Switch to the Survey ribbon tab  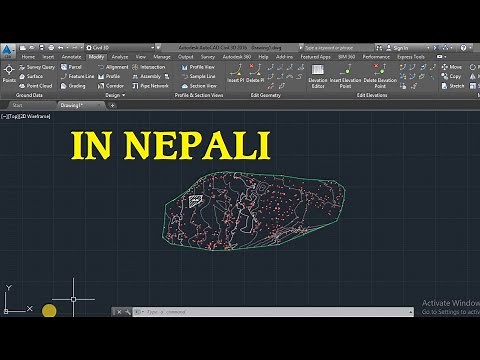coord(208,57)
